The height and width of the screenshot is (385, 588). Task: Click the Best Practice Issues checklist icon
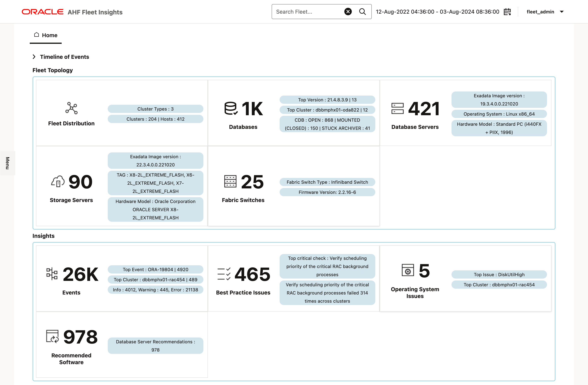(x=224, y=274)
